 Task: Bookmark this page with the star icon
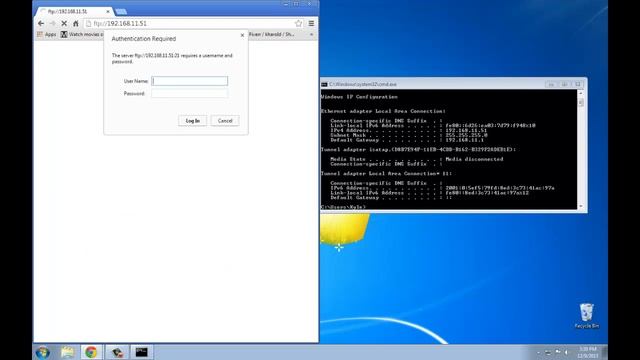pos(298,24)
